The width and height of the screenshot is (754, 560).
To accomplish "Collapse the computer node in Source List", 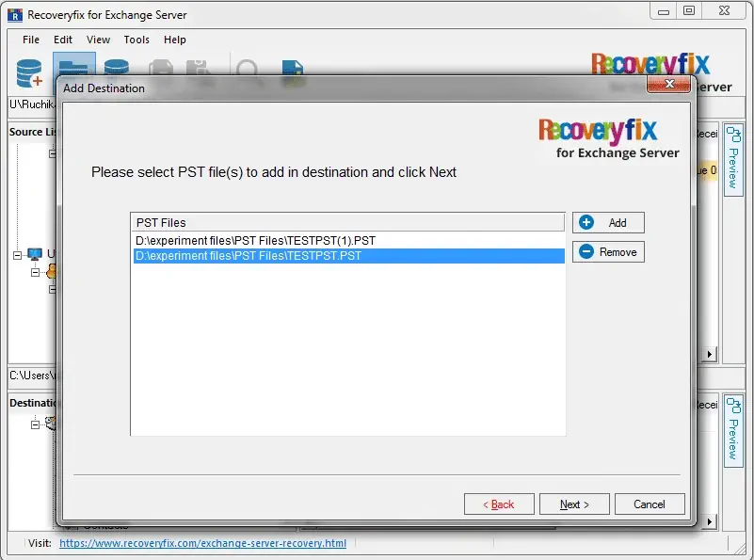I will pyautogui.click(x=17, y=255).
